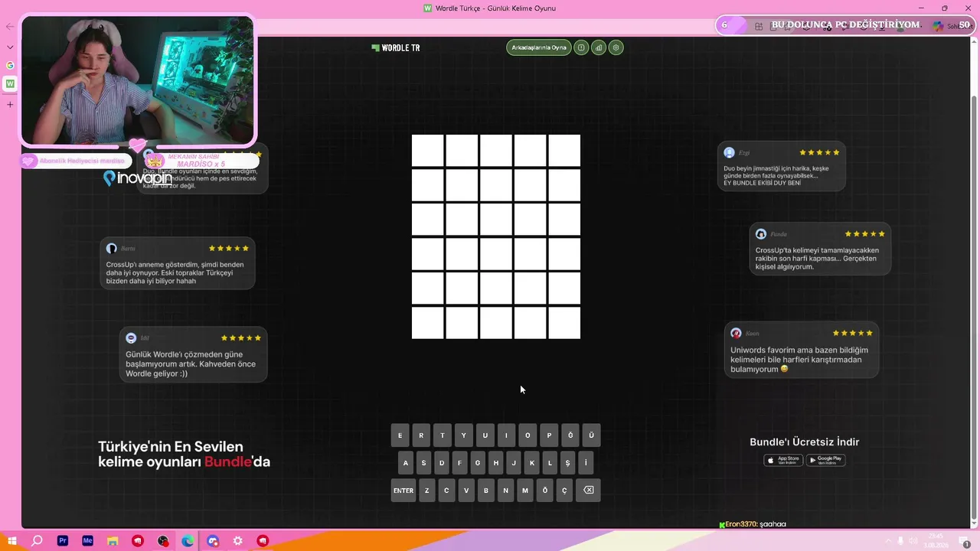This screenshot has height=551, width=980.
Task: Tap the Ü key on the on-screen keyboard
Action: 591,435
